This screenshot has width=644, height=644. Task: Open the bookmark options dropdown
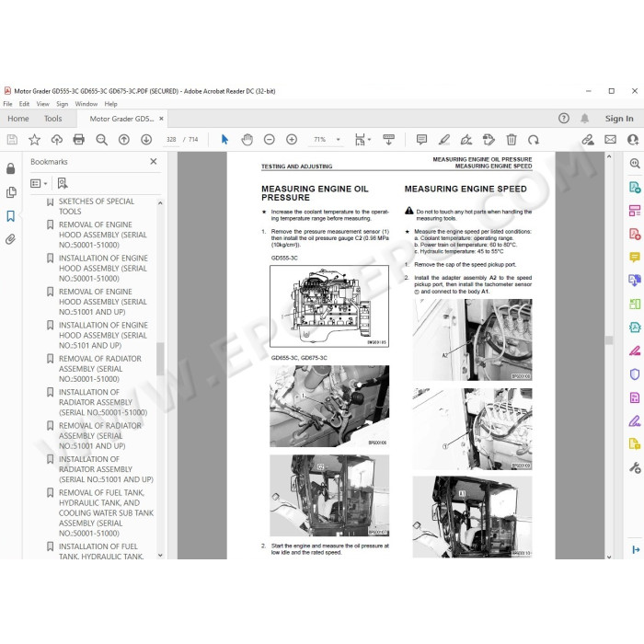(39, 183)
